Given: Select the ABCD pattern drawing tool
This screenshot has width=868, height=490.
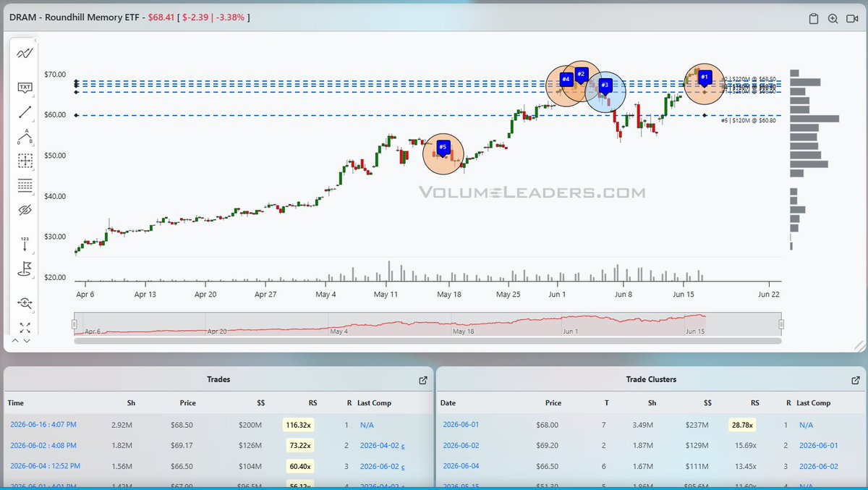Looking at the screenshot, I should point(25,136).
